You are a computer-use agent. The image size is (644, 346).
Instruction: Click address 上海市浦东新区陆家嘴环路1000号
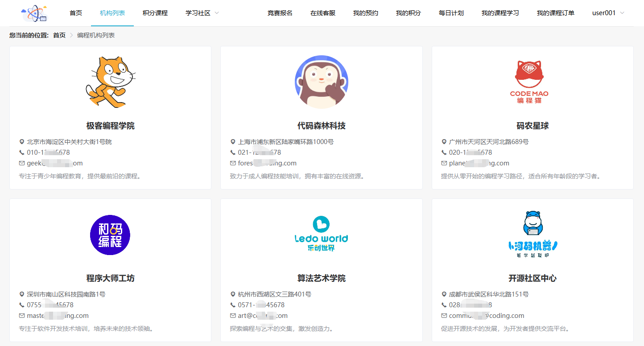[286, 142]
